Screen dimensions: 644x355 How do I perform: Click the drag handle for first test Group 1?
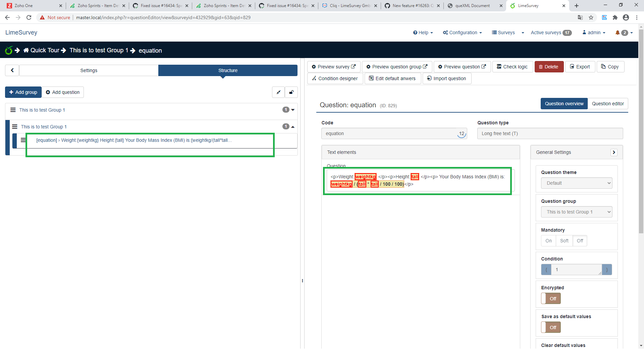click(x=13, y=110)
